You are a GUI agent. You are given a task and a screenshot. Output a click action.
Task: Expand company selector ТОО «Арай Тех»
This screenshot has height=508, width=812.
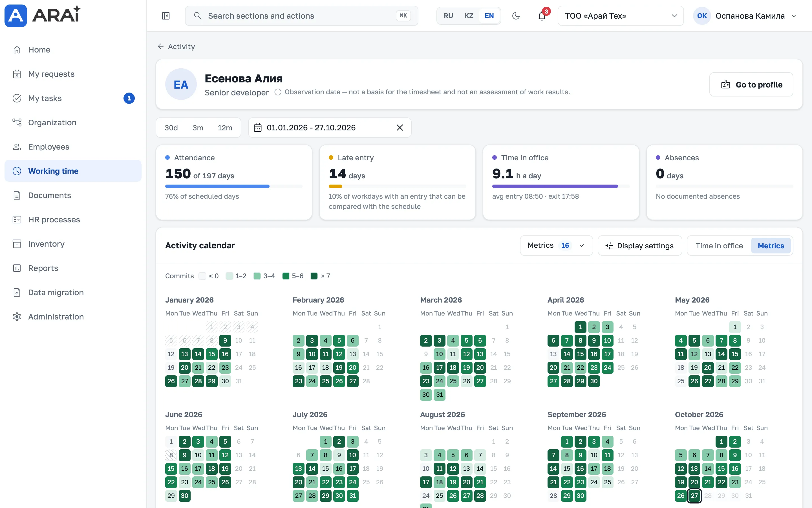[620, 16]
